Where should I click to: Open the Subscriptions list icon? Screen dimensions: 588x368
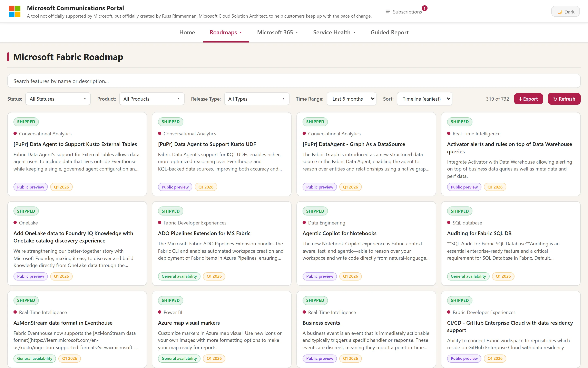(x=388, y=12)
